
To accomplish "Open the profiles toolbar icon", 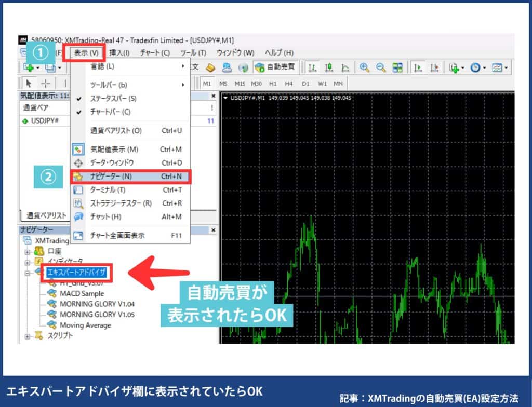I will (x=50, y=68).
